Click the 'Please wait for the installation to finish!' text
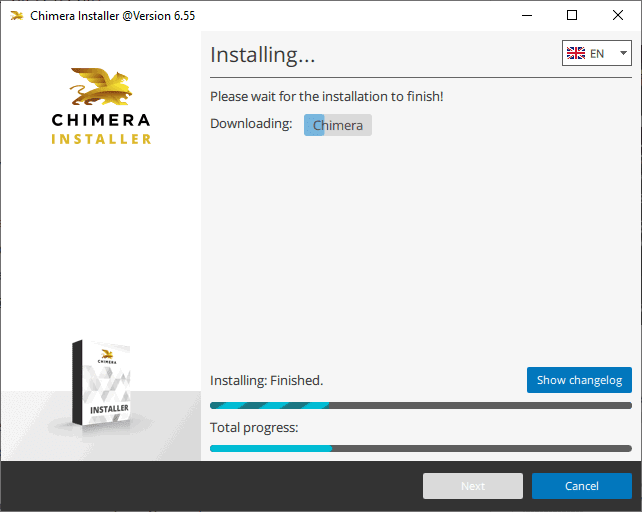This screenshot has width=642, height=512. coord(327,97)
